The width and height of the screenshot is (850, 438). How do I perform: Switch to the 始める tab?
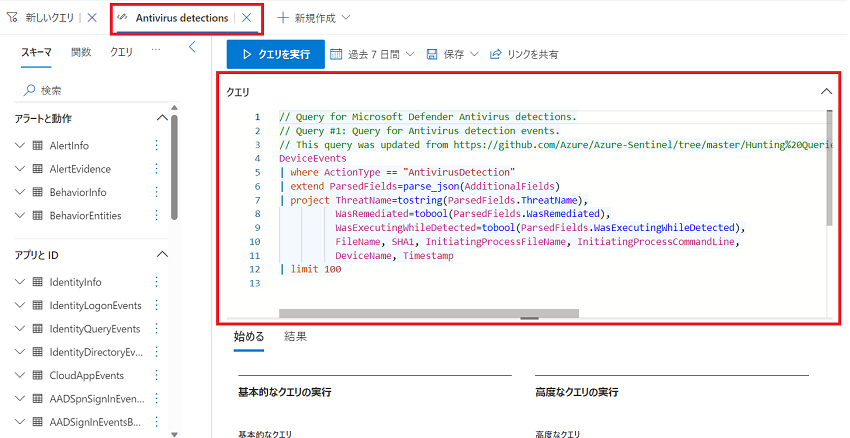249,337
